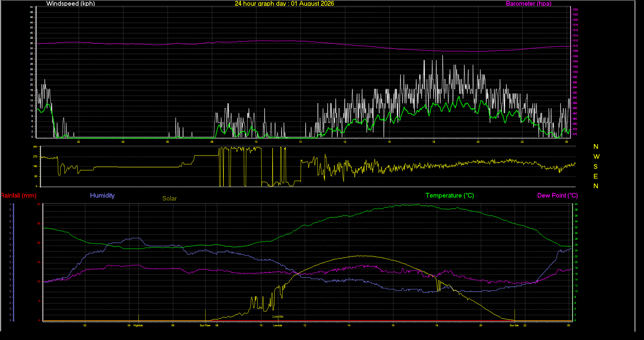Click hour '08' on the windspeed chart axis
644x340 pixels.
[x=212, y=142]
